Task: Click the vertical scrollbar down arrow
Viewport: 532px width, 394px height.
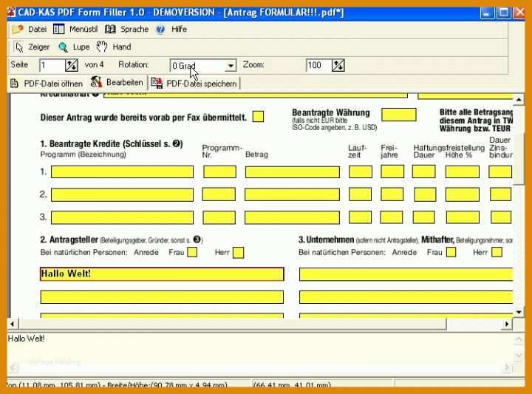Action: pos(519,312)
